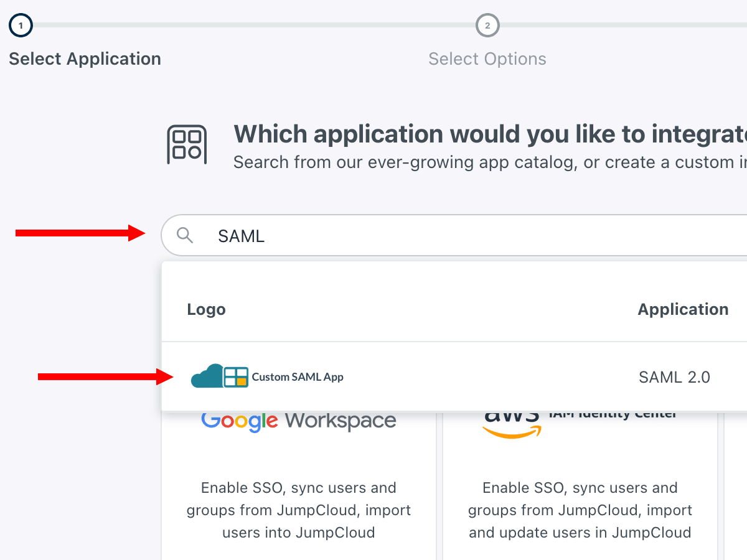747x560 pixels.
Task: Click the Application column header
Action: tap(683, 309)
